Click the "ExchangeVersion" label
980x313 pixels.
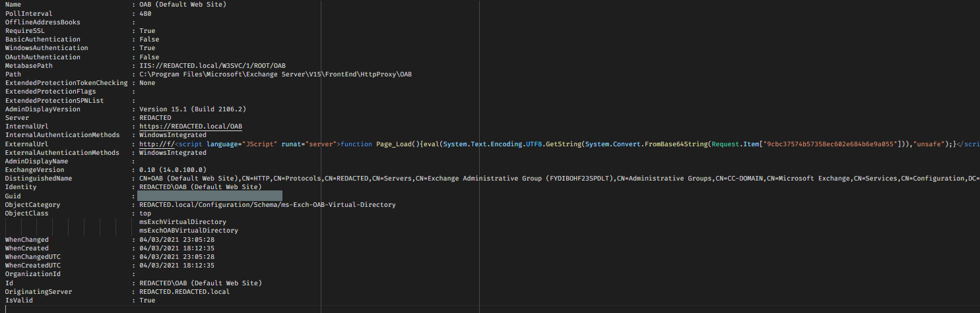35,170
